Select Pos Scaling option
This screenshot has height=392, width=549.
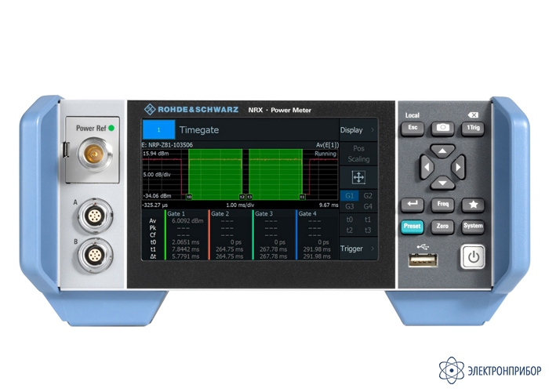pos(358,154)
